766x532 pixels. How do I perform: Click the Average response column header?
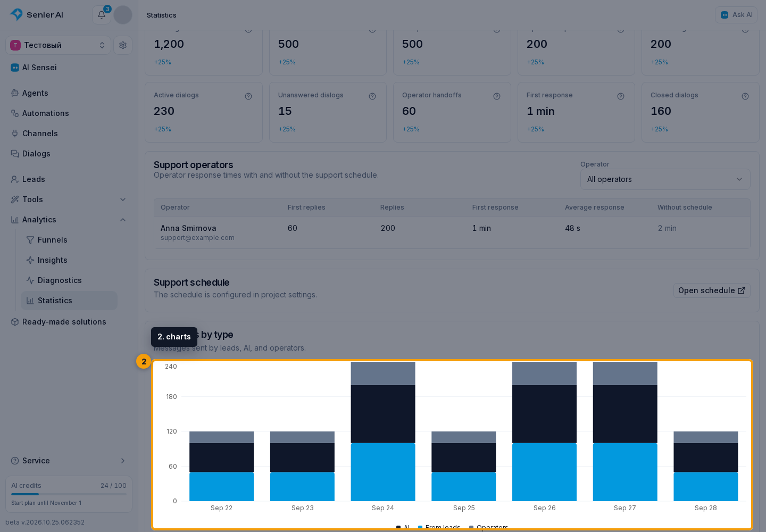595,207
